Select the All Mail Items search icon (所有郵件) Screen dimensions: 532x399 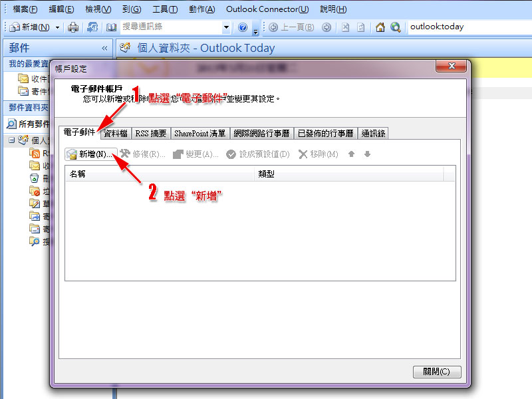coord(11,124)
